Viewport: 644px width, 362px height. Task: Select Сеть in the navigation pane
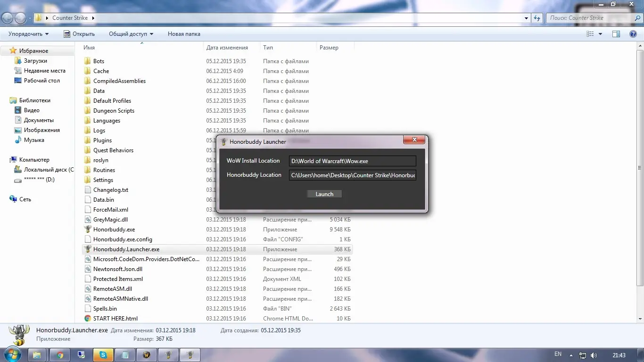point(25,199)
